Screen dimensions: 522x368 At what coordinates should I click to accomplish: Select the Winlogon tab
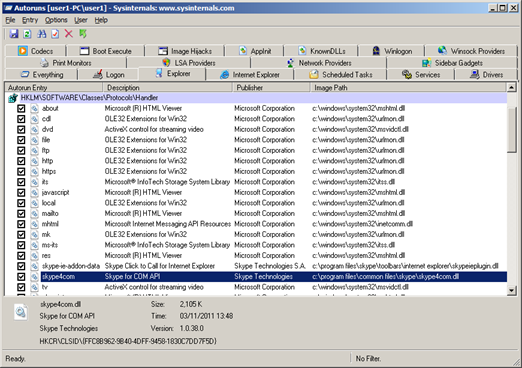point(392,51)
